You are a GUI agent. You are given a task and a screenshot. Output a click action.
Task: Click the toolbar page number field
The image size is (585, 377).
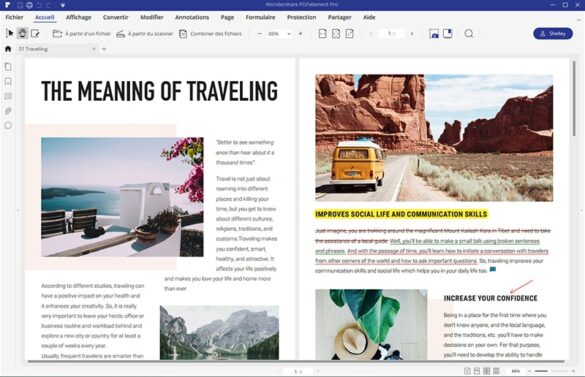(391, 34)
